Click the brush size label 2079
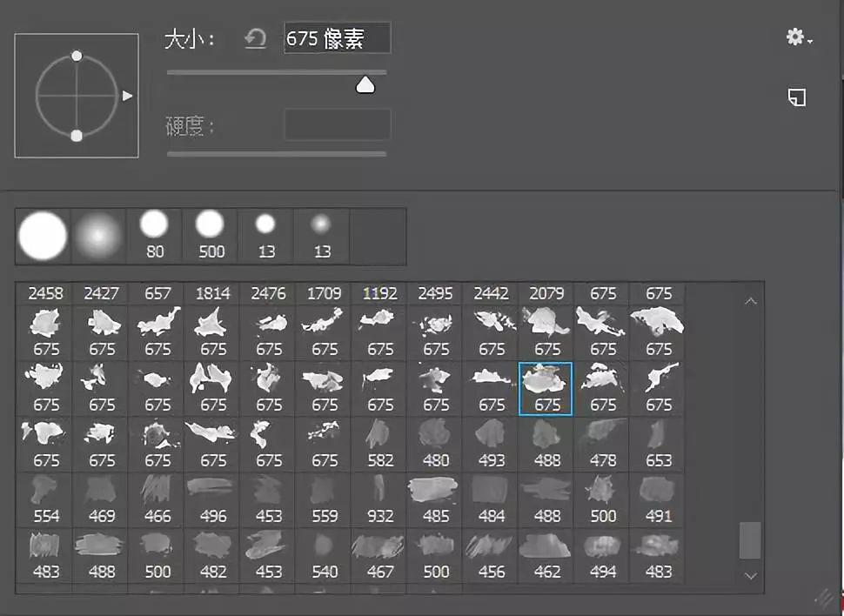 547,293
